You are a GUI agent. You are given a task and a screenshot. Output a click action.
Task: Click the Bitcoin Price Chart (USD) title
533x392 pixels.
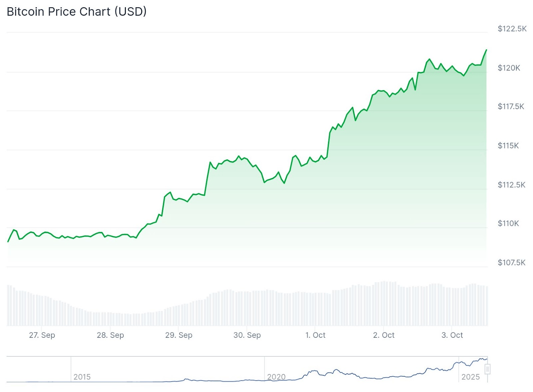click(77, 12)
